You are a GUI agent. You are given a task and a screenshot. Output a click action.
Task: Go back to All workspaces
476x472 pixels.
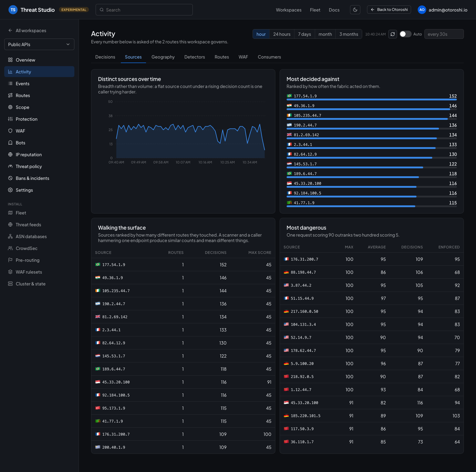click(27, 30)
